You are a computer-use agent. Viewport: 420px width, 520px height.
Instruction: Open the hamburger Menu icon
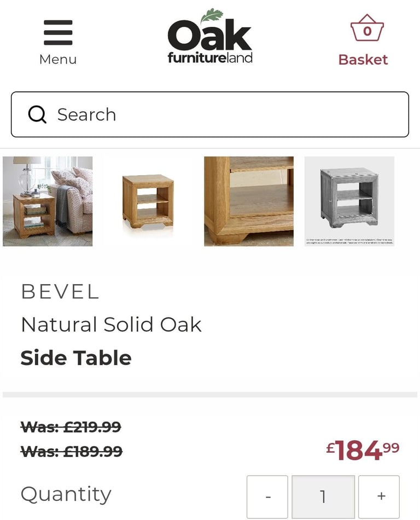[58, 32]
